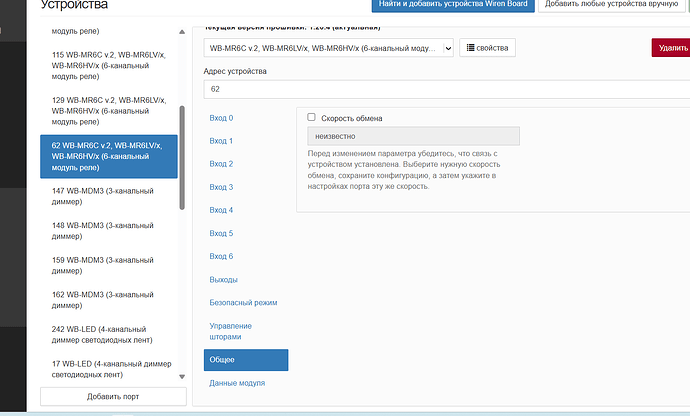Select device 129 WB-MR6C v.2

[109, 111]
